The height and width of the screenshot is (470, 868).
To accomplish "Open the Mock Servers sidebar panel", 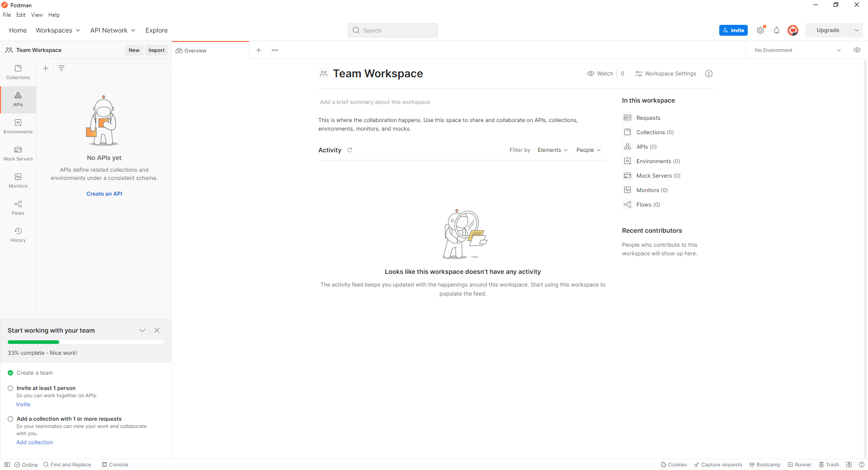I will coord(18,154).
